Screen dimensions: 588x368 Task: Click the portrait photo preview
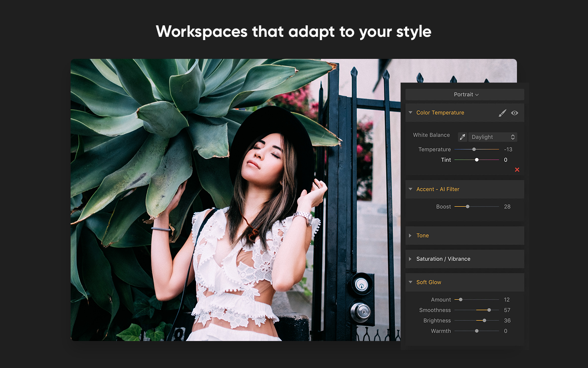[236, 200]
